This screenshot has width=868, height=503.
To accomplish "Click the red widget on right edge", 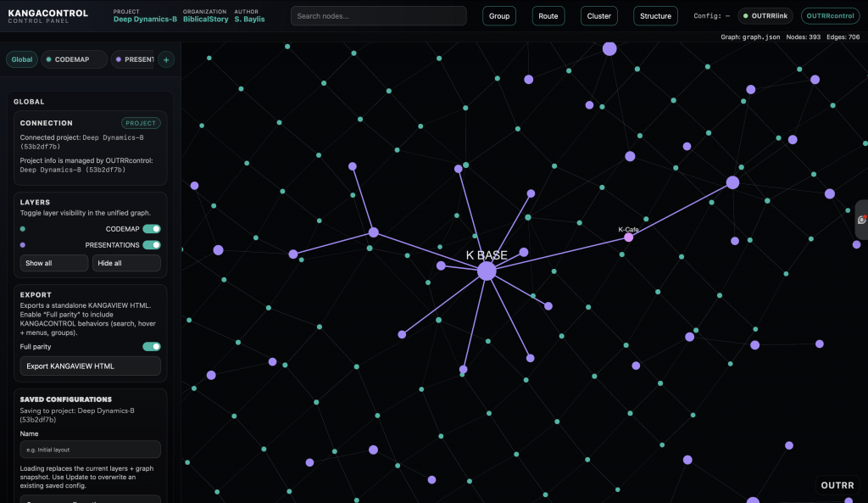I will pyautogui.click(x=861, y=220).
